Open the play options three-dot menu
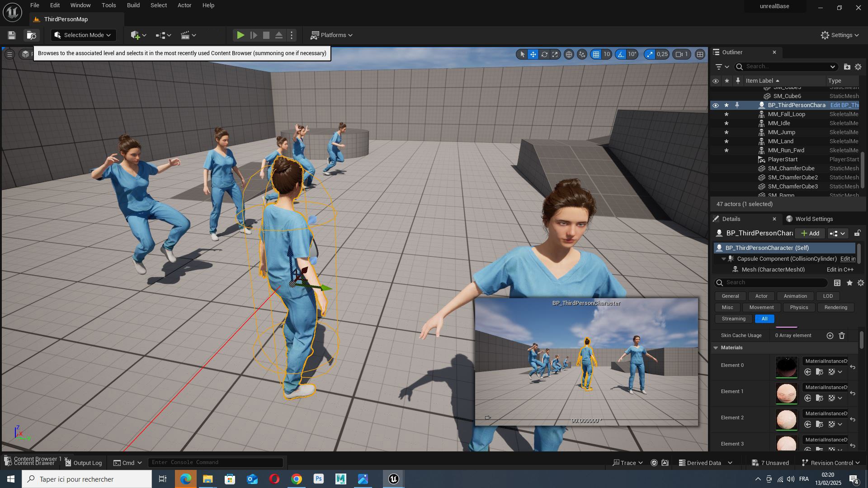 292,35
